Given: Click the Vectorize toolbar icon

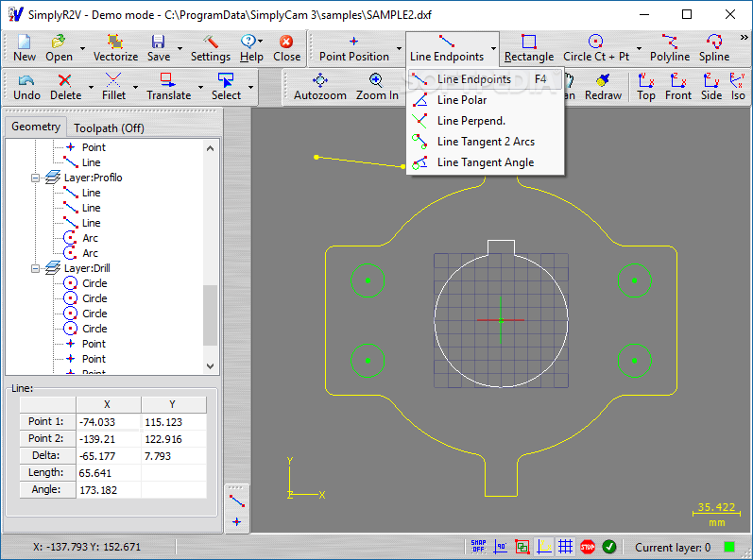Looking at the screenshot, I should (115, 48).
